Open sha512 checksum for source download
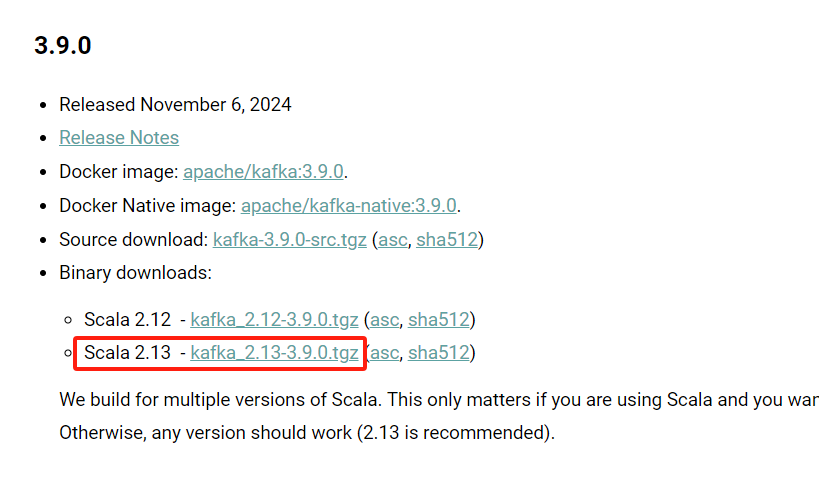 (448, 240)
